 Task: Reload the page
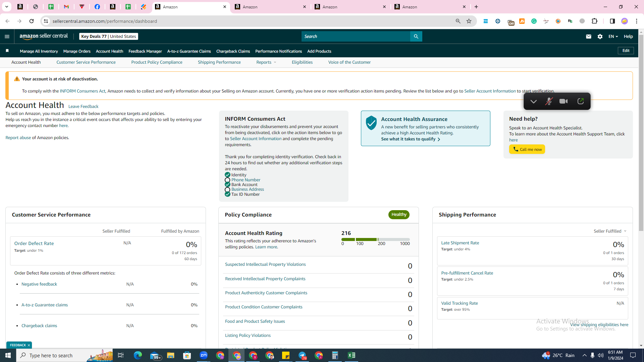pyautogui.click(x=32, y=21)
